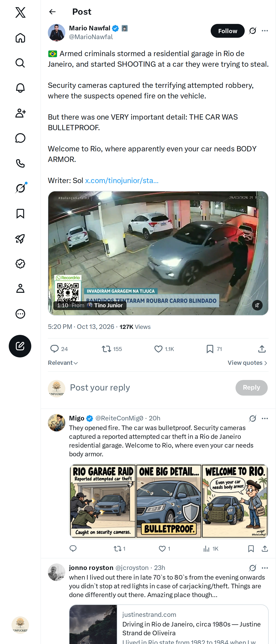Viewport: 276px width, 644px height.
Task: Open Grok icon in the sidebar
Action: click(x=20, y=188)
